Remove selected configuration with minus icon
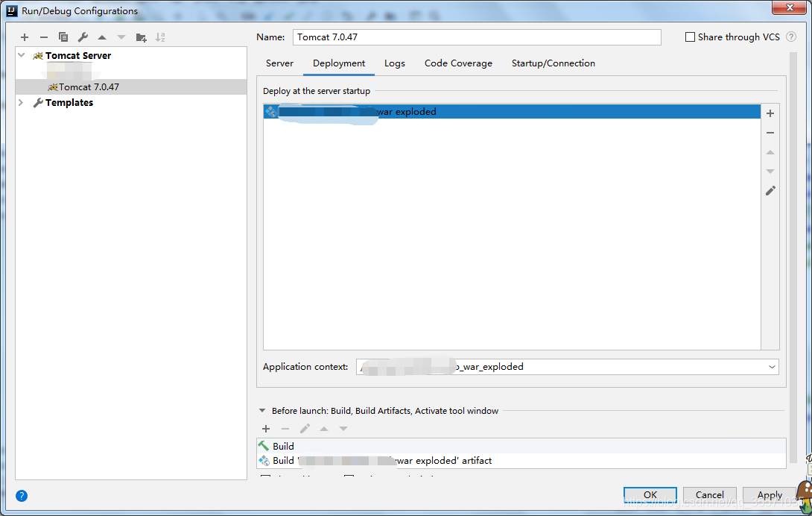Screen dimensions: 812x516 click(x=43, y=37)
